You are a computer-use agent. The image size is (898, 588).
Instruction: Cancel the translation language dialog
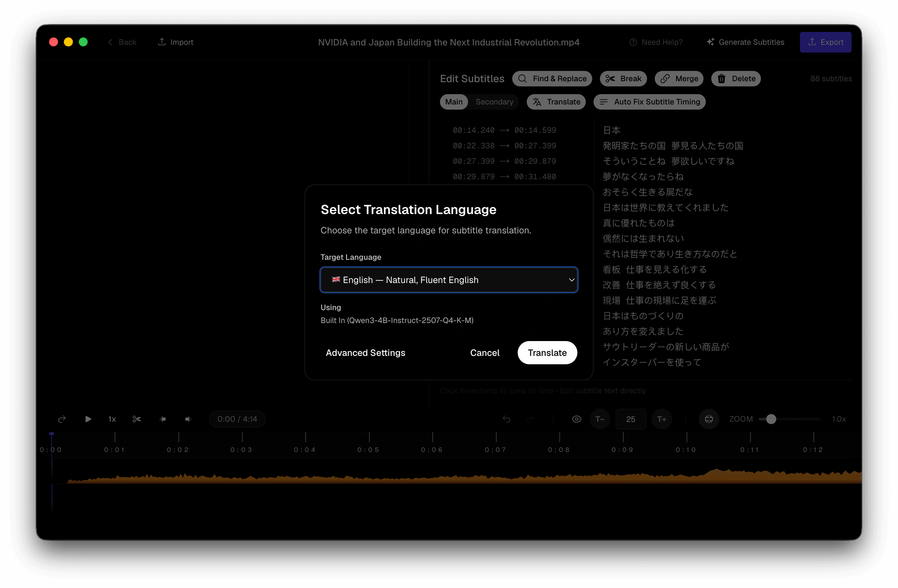coord(484,353)
